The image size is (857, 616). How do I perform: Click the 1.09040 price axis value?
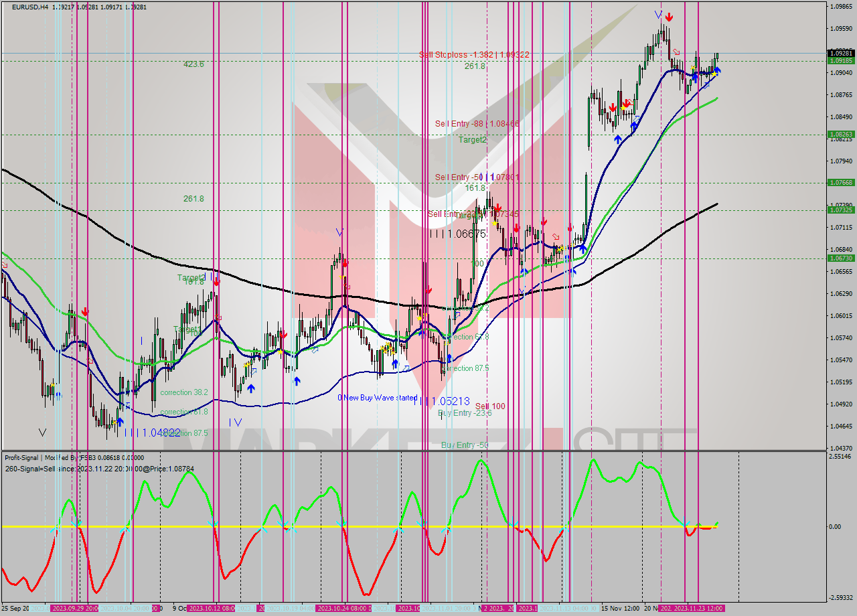tap(841, 73)
